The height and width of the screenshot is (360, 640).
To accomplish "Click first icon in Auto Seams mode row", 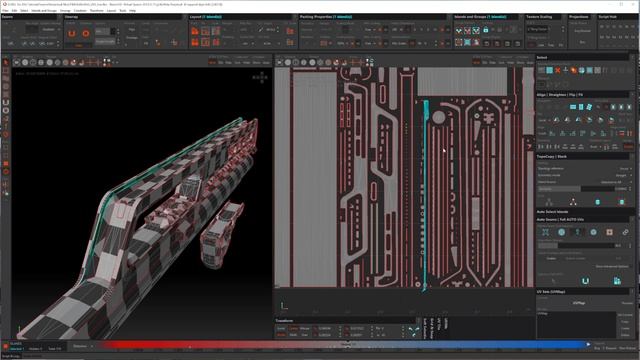I will click(x=546, y=232).
